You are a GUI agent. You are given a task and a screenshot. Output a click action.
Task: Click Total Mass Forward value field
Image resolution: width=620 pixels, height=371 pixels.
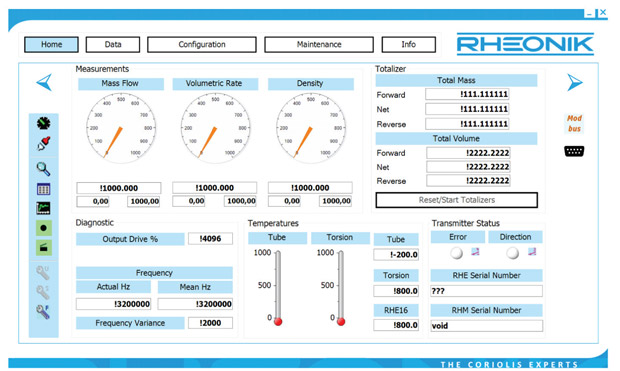click(x=467, y=94)
